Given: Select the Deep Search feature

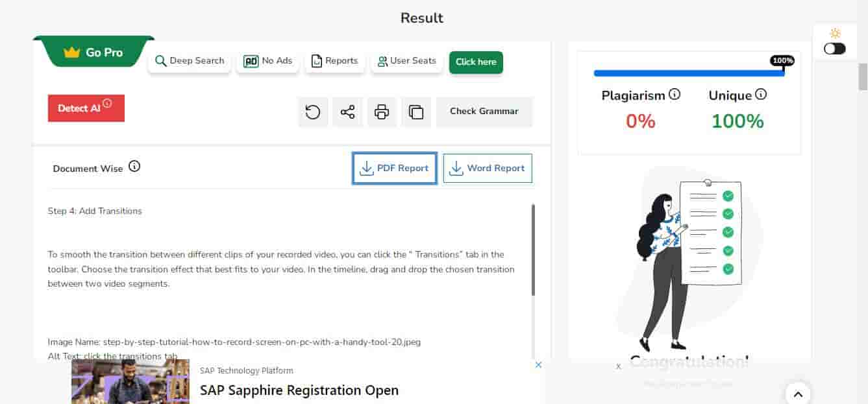Looking at the screenshot, I should coord(190,61).
